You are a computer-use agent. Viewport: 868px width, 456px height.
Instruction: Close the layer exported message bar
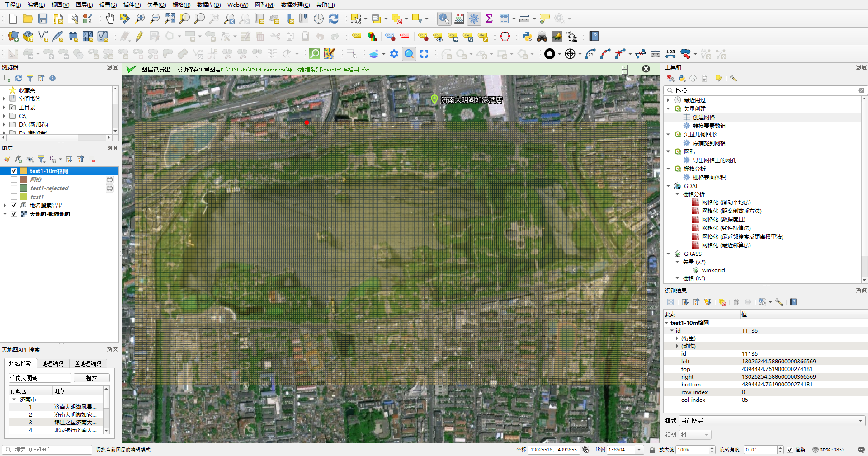(646, 69)
